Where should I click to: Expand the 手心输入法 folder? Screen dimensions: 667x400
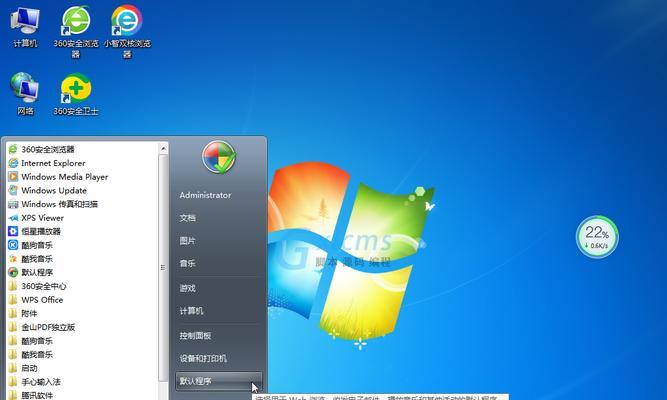click(83, 382)
